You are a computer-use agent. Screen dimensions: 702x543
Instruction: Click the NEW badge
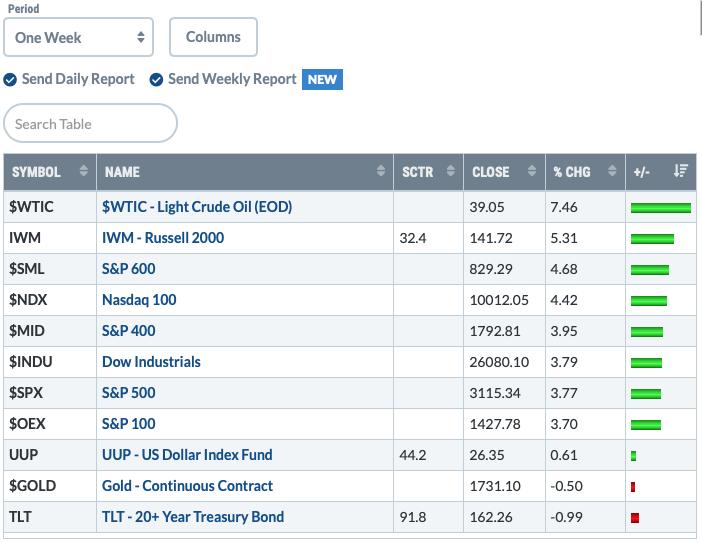pyautogui.click(x=322, y=80)
